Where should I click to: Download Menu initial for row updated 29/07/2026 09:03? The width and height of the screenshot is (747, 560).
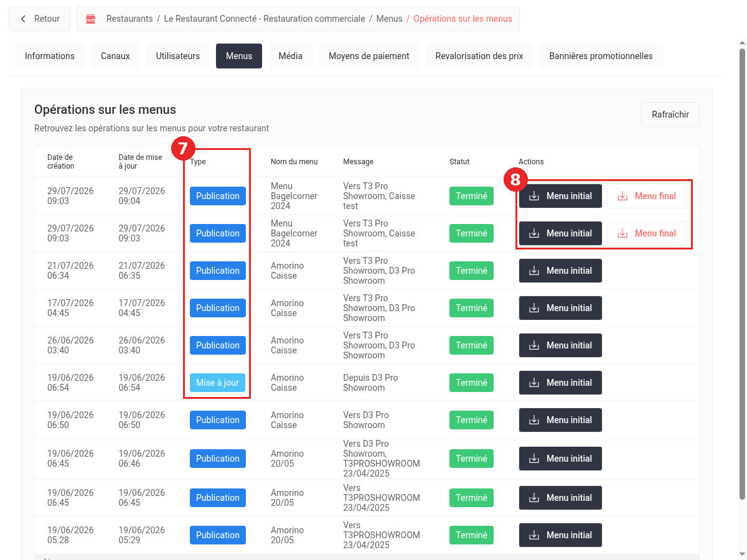click(560, 233)
